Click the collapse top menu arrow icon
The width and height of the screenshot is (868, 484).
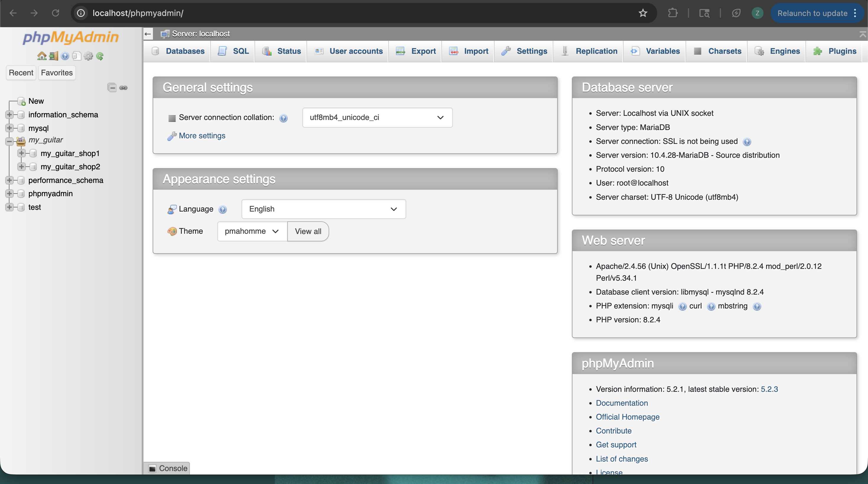[863, 34]
